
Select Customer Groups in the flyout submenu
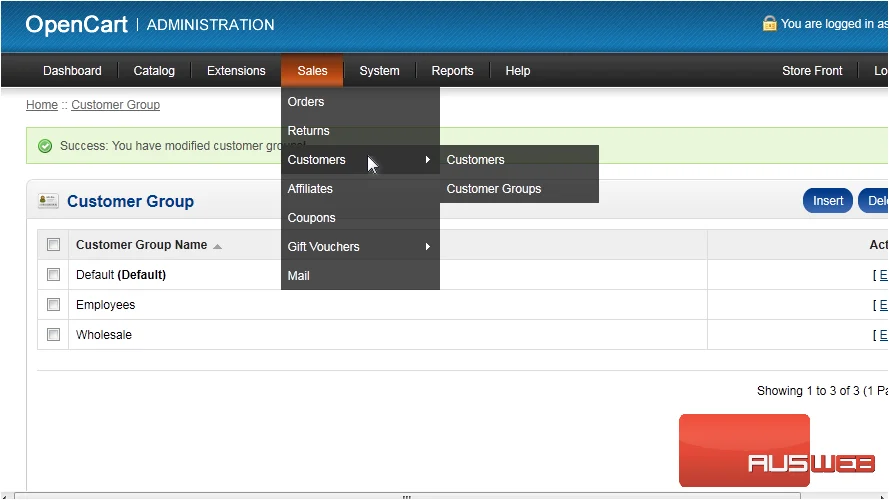(519, 189)
